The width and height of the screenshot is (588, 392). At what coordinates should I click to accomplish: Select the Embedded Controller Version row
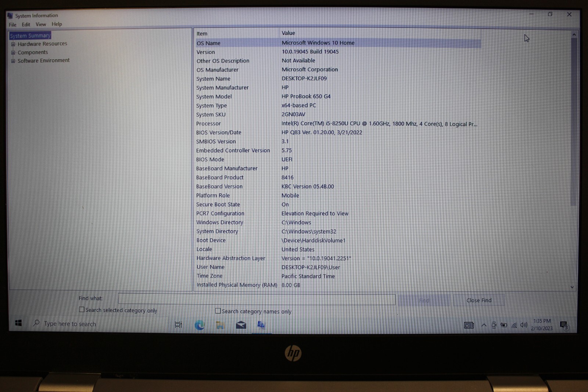pyautogui.click(x=338, y=150)
